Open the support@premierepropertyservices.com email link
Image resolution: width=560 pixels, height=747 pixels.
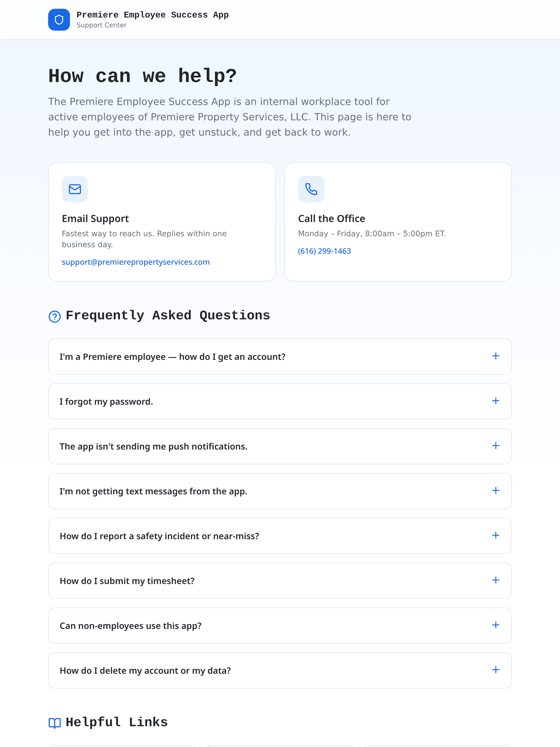tap(136, 262)
